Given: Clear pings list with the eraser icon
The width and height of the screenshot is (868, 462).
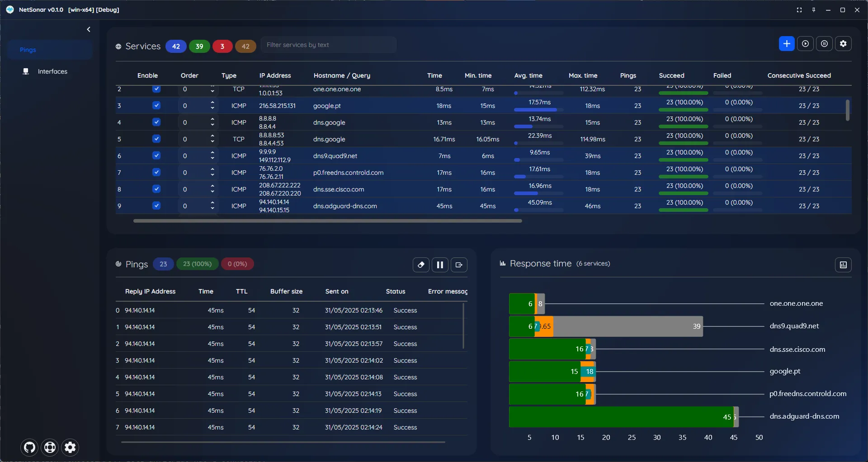Looking at the screenshot, I should 421,265.
